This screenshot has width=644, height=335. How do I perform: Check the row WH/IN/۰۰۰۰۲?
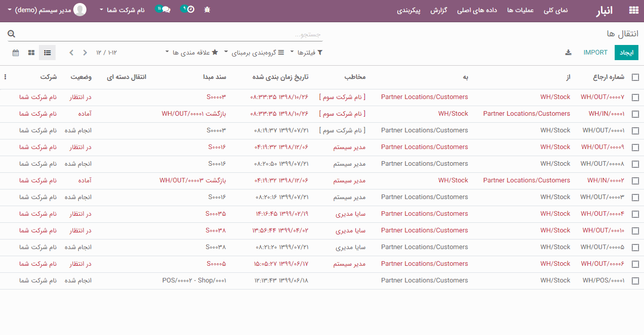(x=635, y=181)
